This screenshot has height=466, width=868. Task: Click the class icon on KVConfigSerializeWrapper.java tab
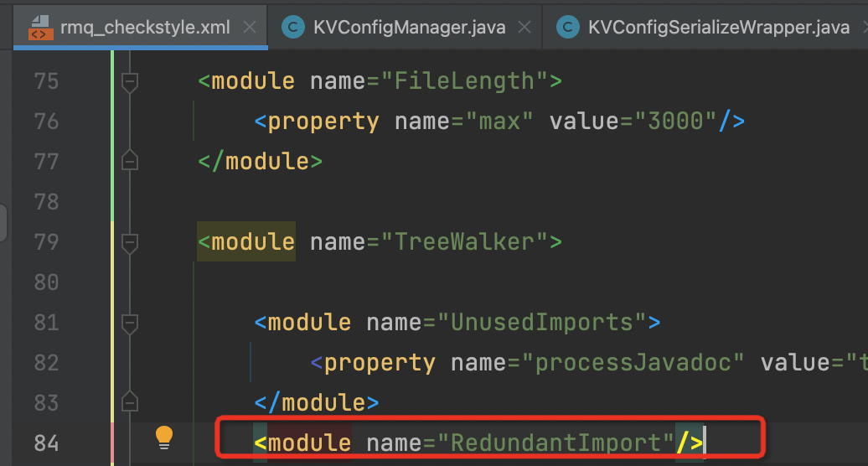pos(567,27)
